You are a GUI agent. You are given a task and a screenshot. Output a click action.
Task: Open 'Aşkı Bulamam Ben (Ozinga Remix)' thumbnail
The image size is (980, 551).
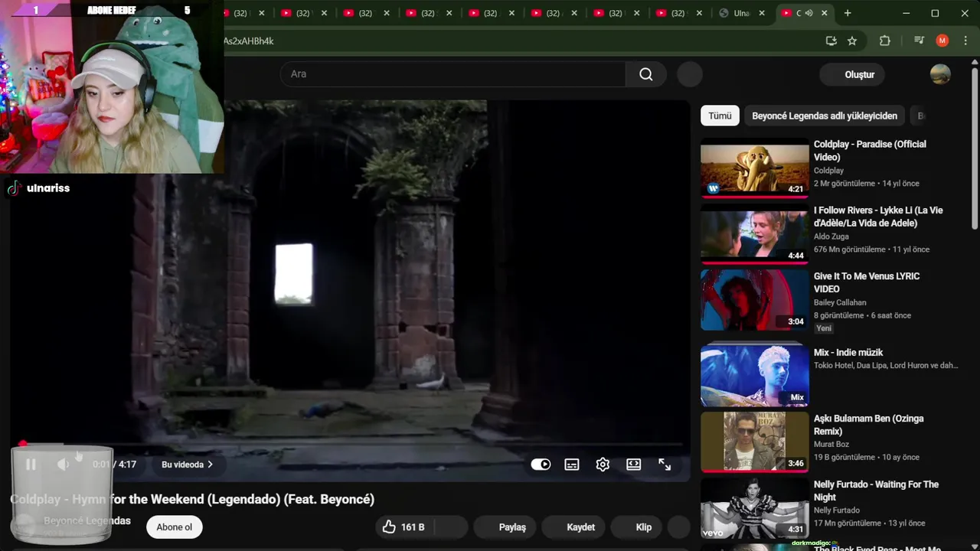[754, 442]
